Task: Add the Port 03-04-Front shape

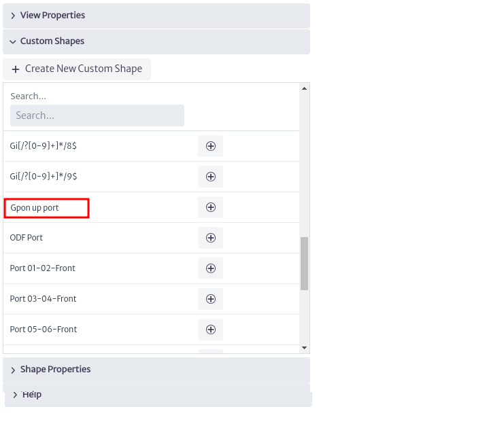Action: (211, 299)
